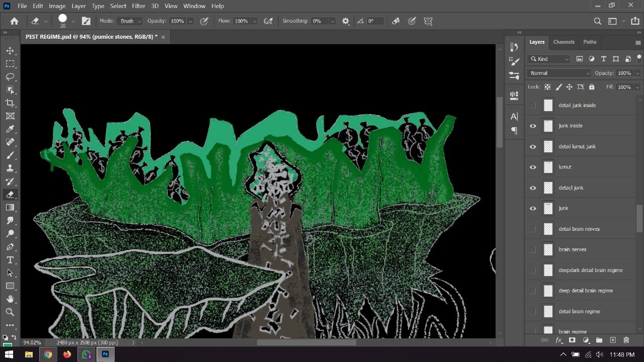Pick the Eyedropper tool

tap(10, 129)
